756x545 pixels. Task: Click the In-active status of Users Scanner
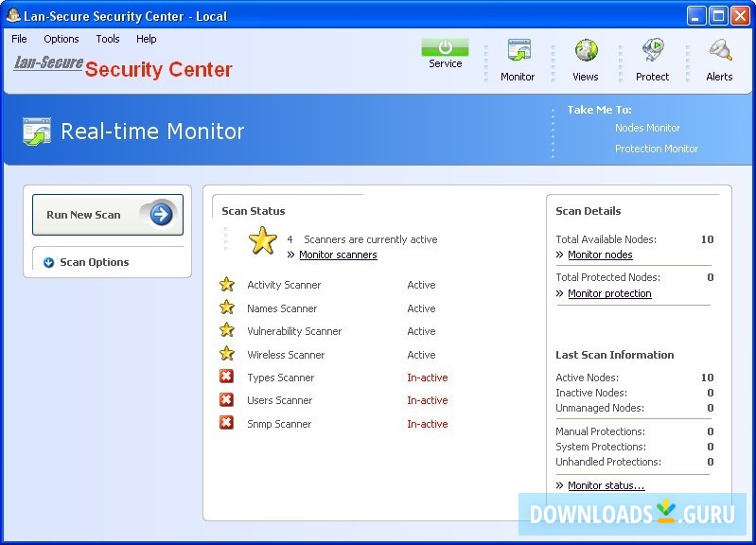tap(427, 400)
